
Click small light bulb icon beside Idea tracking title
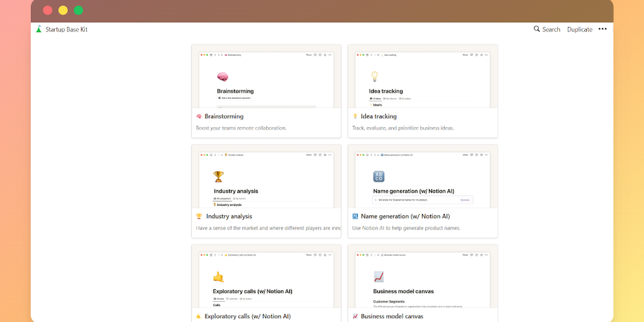(355, 116)
